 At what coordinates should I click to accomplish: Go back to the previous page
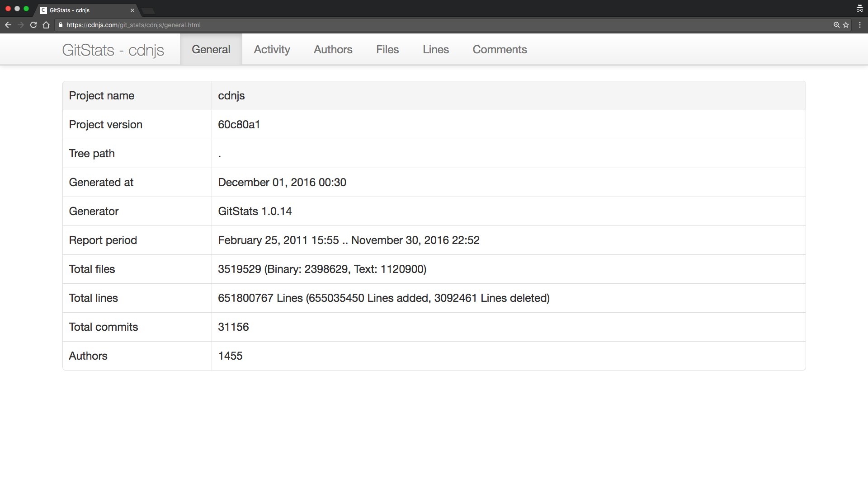[8, 25]
